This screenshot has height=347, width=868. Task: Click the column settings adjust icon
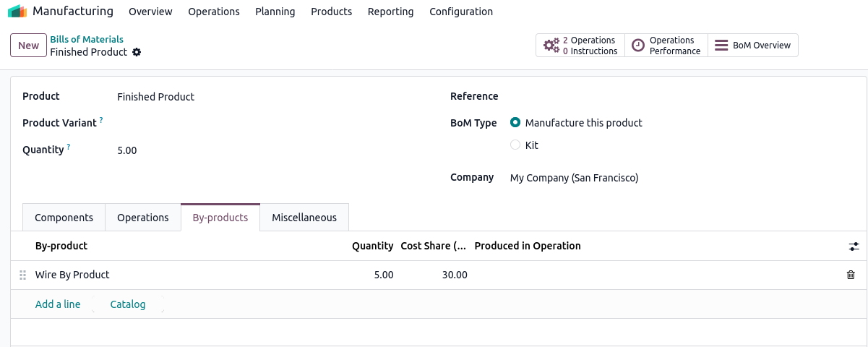coord(854,247)
